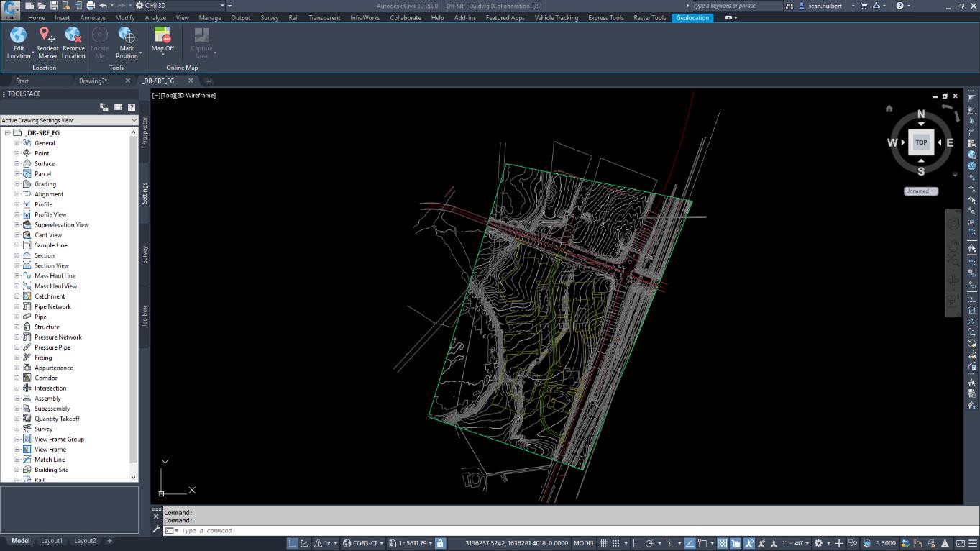Image resolution: width=980 pixels, height=551 pixels.
Task: Click the ViewCube home icon
Action: pyautogui.click(x=889, y=109)
